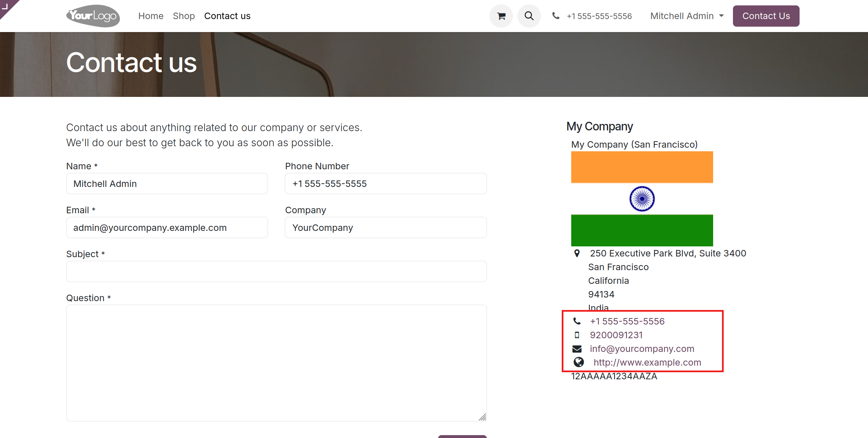Viewport: 868px width, 438px height.
Task: Click the envelope icon beside company email
Action: [577, 349]
